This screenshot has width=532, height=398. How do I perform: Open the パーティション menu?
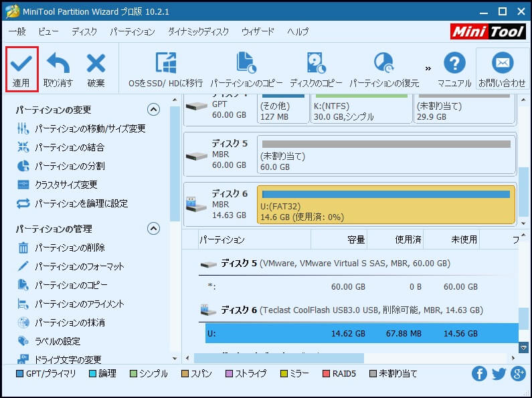(132, 31)
